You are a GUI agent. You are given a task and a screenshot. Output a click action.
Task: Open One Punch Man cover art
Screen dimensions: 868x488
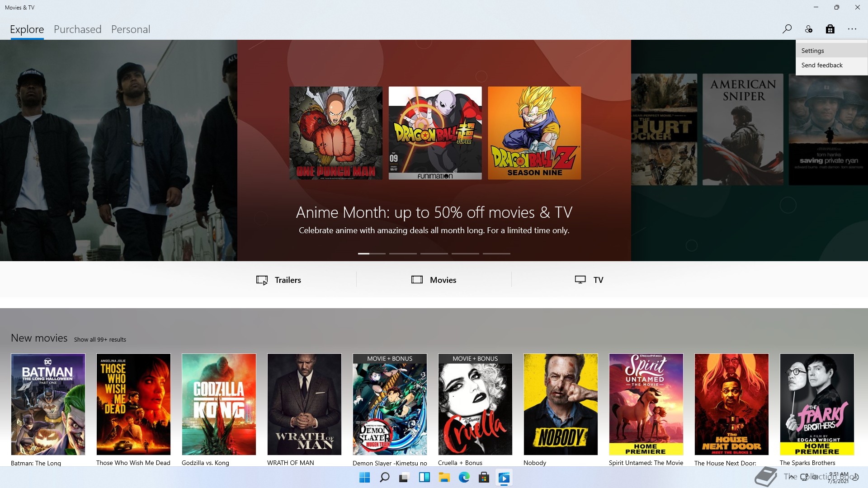click(336, 133)
